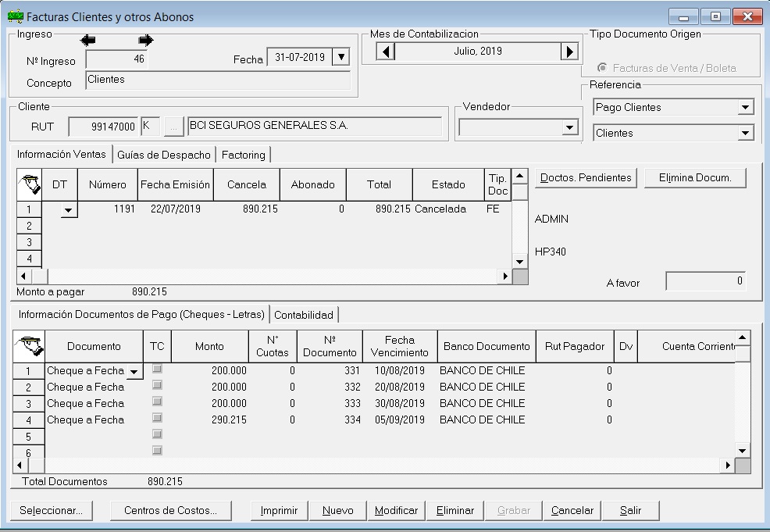The width and height of the screenshot is (770, 532).
Task: Open the Fecha date picker dropdown
Action: pos(340,57)
